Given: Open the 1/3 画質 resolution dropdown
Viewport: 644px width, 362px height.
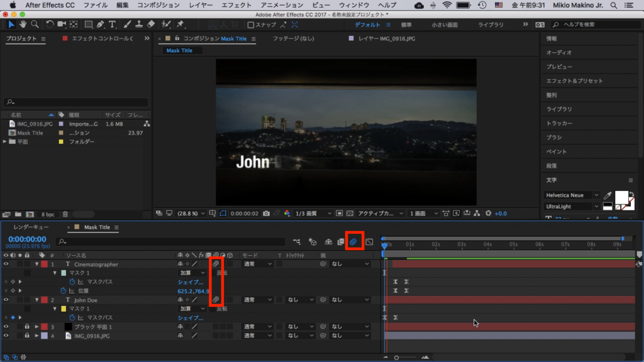Looking at the screenshot, I should pos(314,214).
